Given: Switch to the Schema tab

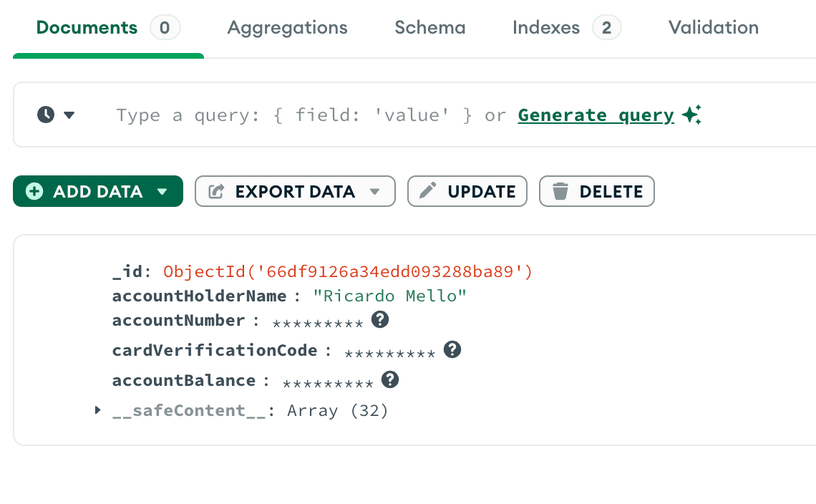Looking at the screenshot, I should (x=429, y=28).
